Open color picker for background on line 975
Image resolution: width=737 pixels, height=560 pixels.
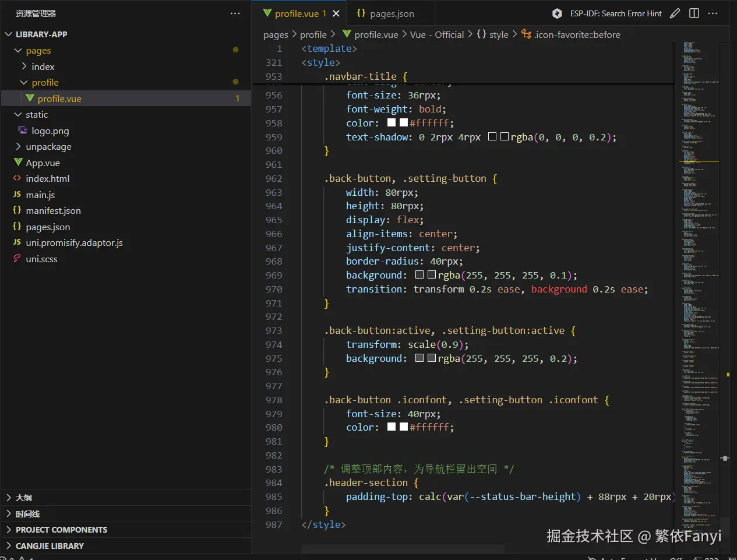419,358
